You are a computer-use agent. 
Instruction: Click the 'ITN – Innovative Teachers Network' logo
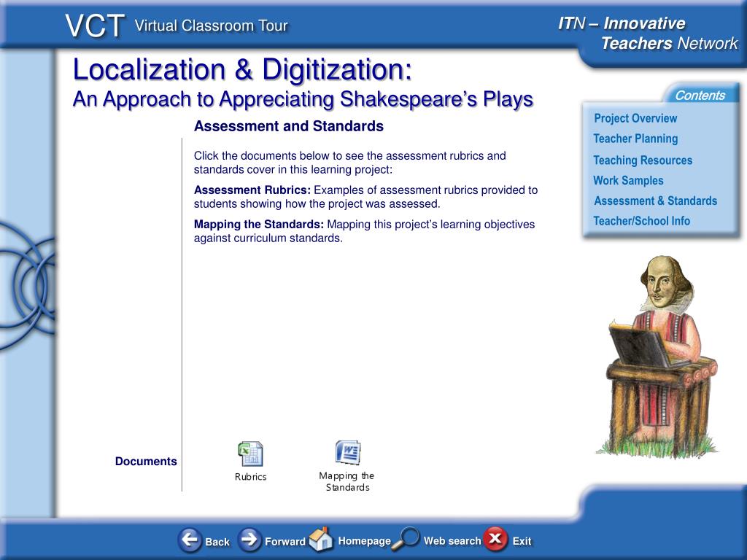[648, 33]
